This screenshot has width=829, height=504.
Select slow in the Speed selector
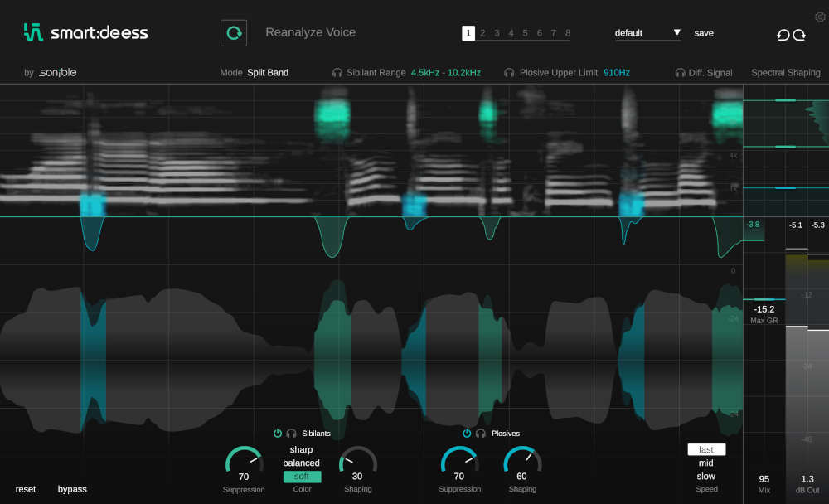(x=705, y=476)
